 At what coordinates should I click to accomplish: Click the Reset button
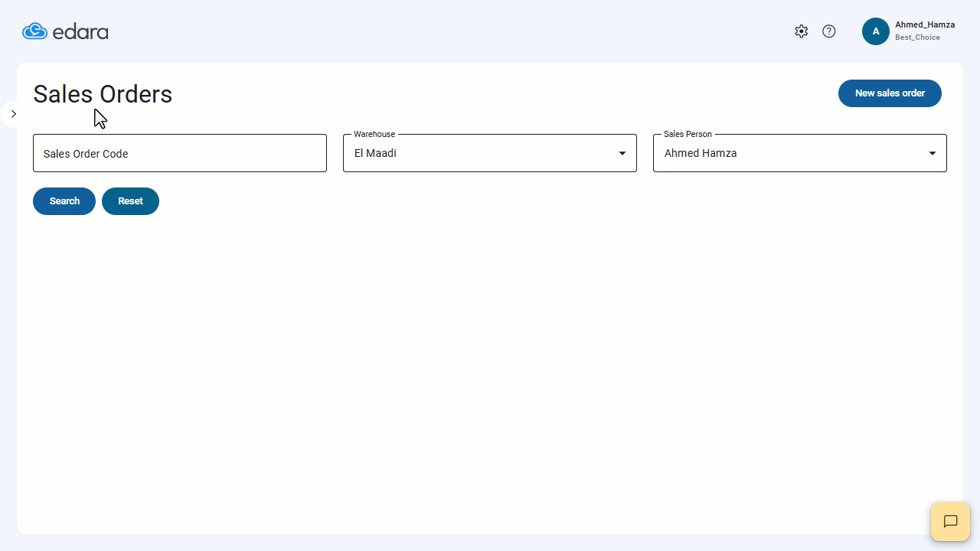130,201
